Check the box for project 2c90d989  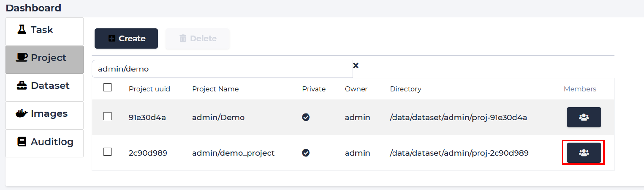(108, 152)
